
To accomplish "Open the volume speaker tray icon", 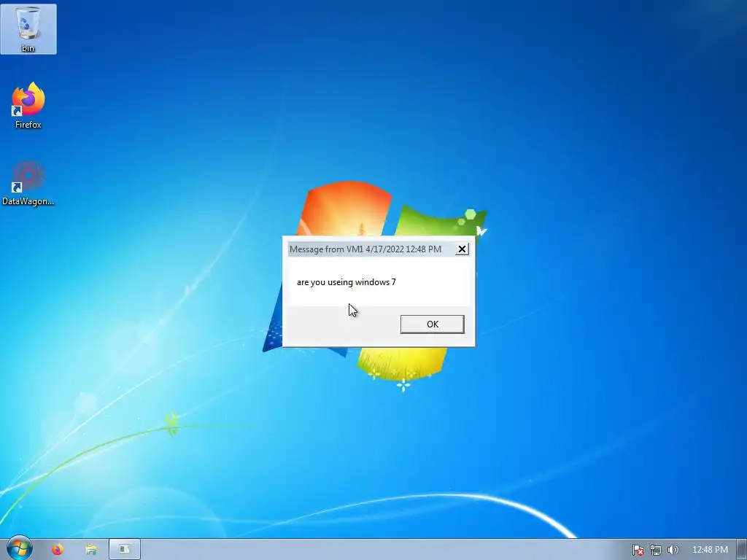I will tap(673, 550).
